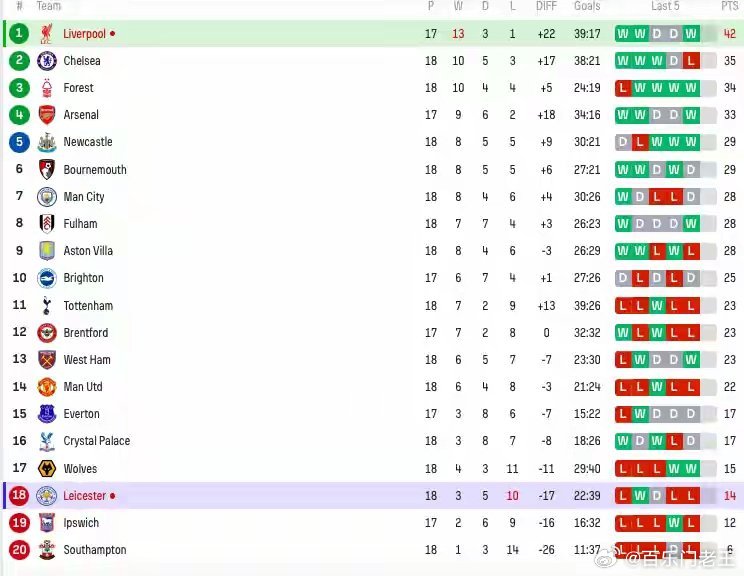This screenshot has height=576, width=744.
Task: Click Forest's red L form badge
Action: (x=623, y=88)
